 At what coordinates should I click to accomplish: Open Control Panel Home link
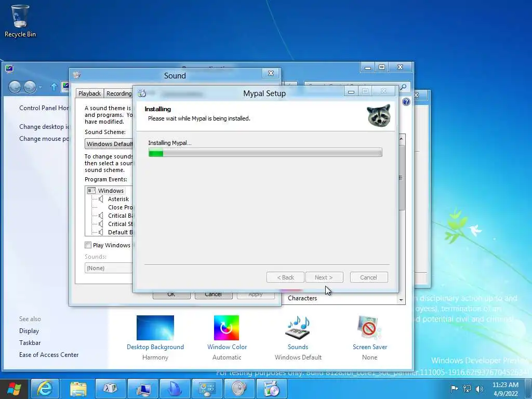[x=44, y=108]
